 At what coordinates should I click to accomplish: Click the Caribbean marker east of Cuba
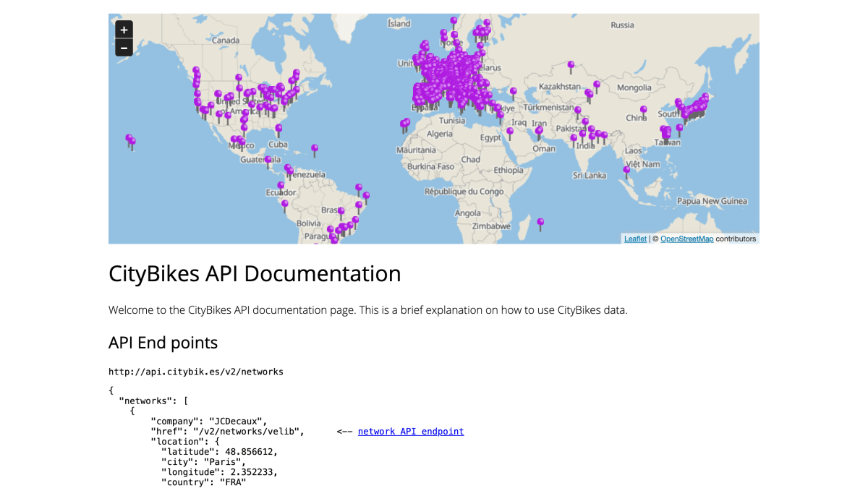click(315, 151)
